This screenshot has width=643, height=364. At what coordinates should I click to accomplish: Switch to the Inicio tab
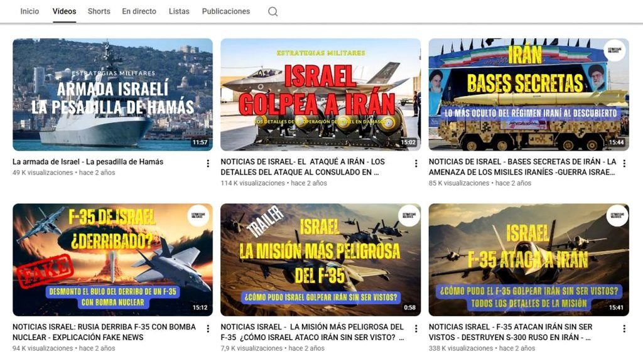click(x=30, y=11)
